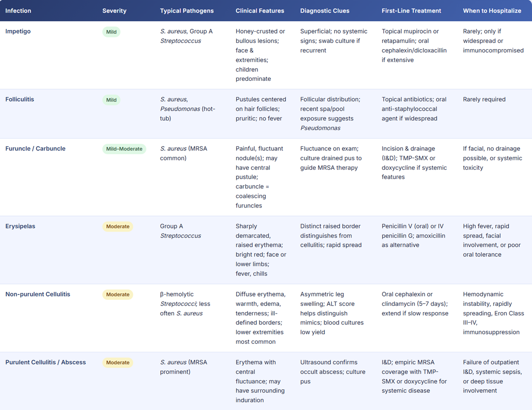
Task: Click the Erysipelas row label
Action: (20, 226)
